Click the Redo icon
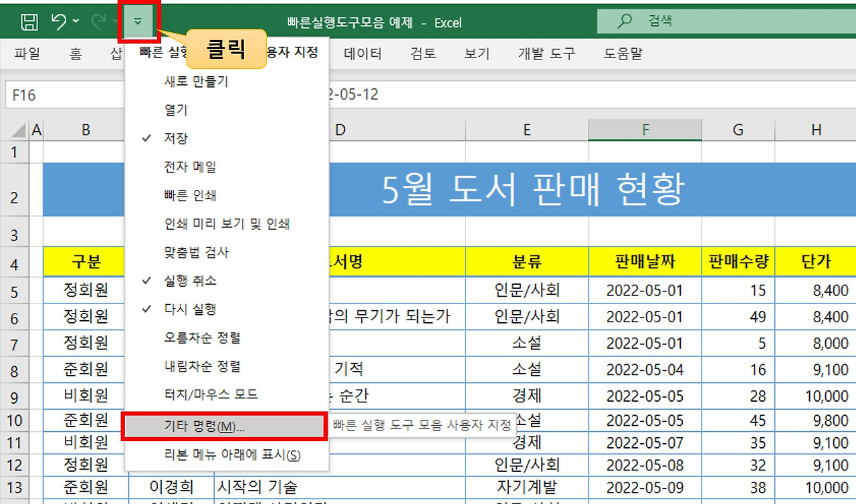The image size is (856, 504). (x=98, y=21)
